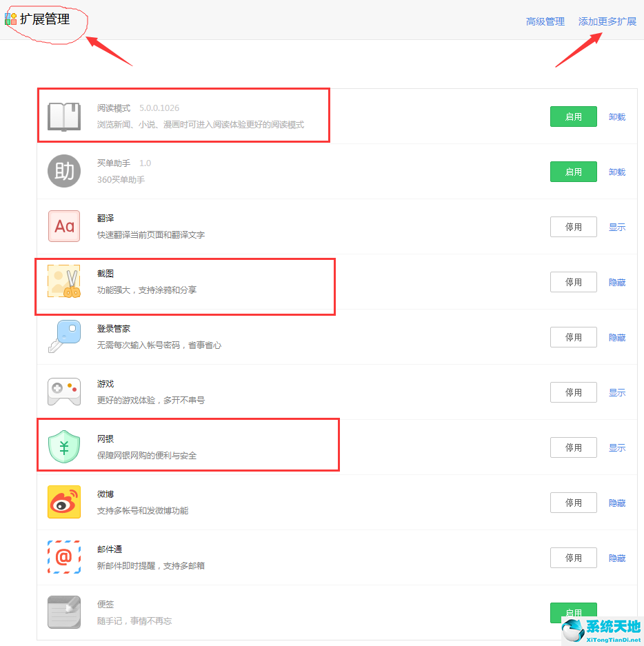Click the 快速翻译当前页面和翻译文字 description
Viewport: 644px width, 646px height.
(151, 235)
